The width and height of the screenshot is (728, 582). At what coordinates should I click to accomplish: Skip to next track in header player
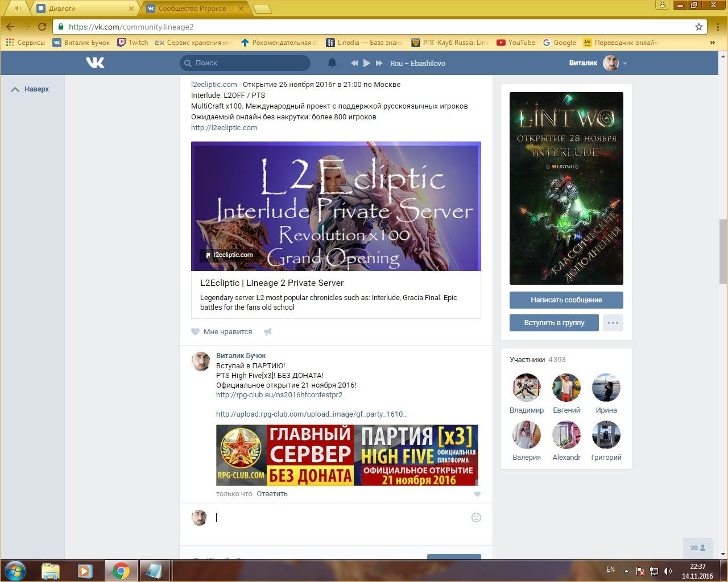coord(379,63)
